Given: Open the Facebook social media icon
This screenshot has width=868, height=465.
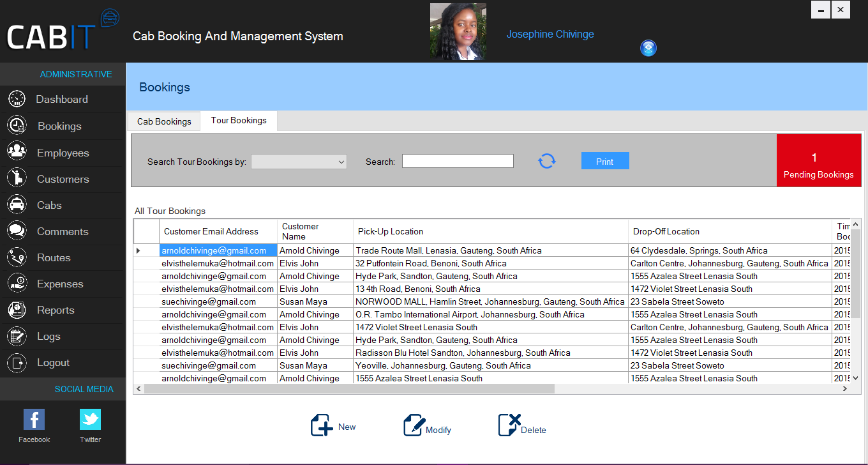Looking at the screenshot, I should 34,420.
